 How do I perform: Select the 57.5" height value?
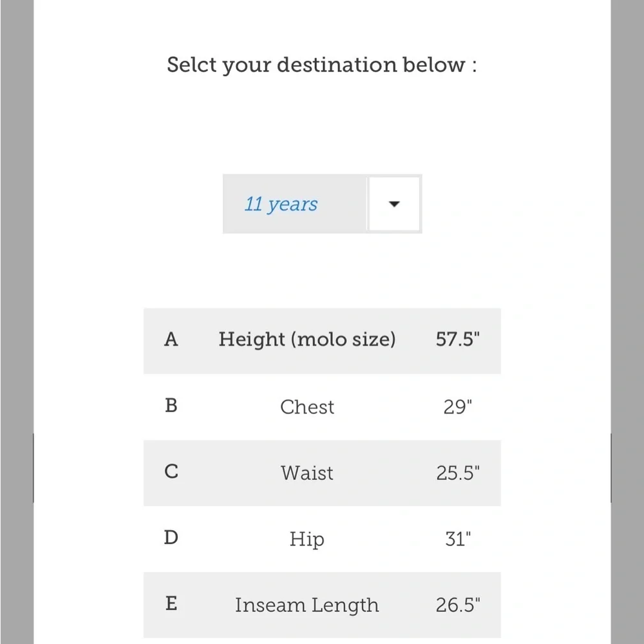457,339
